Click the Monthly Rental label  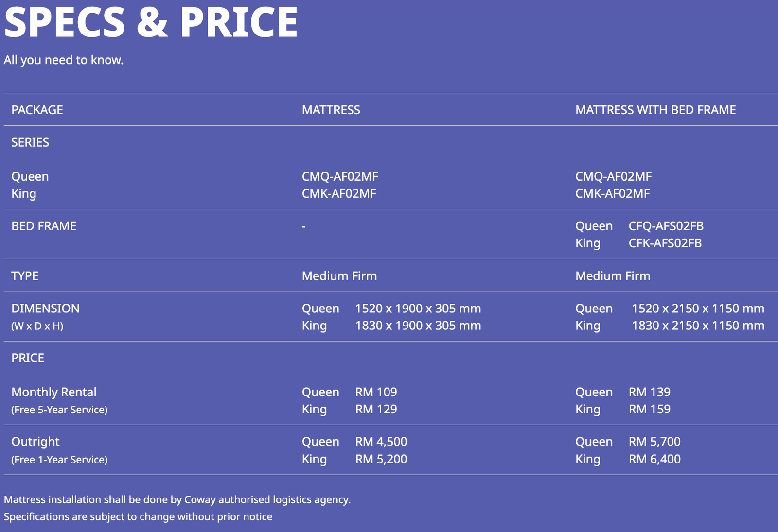click(x=54, y=392)
